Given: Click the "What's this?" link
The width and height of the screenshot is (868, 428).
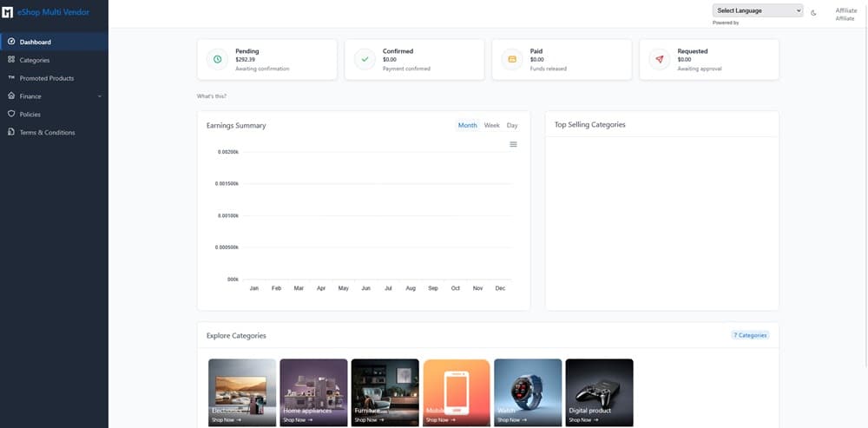Looking at the screenshot, I should (212, 95).
